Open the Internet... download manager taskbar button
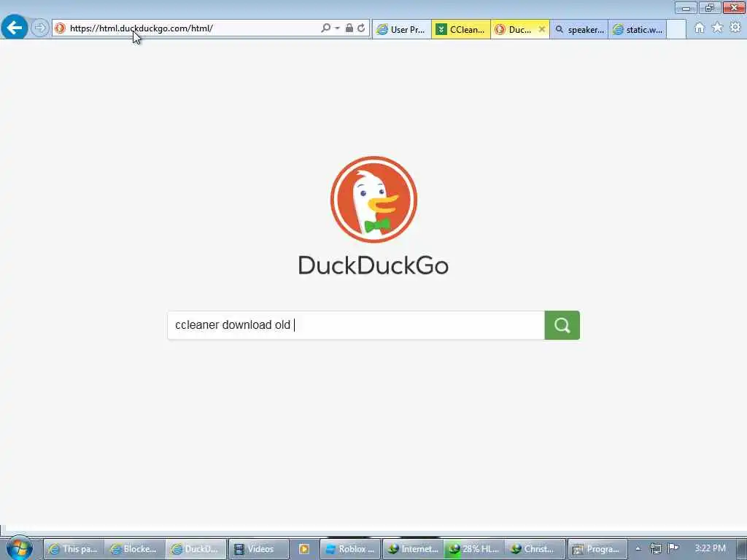 tap(413, 549)
